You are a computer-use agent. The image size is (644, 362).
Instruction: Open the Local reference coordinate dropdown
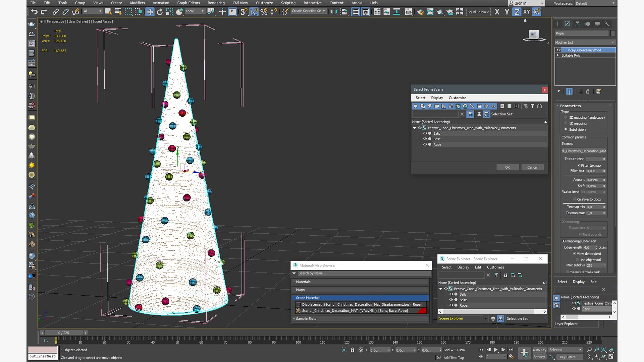(x=195, y=11)
